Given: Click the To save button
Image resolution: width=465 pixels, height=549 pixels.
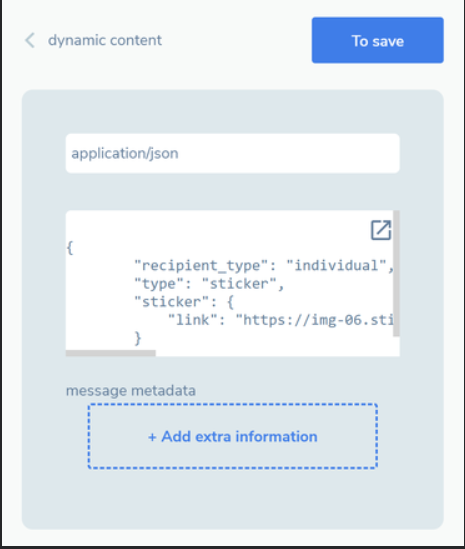Looking at the screenshot, I should click(377, 40).
